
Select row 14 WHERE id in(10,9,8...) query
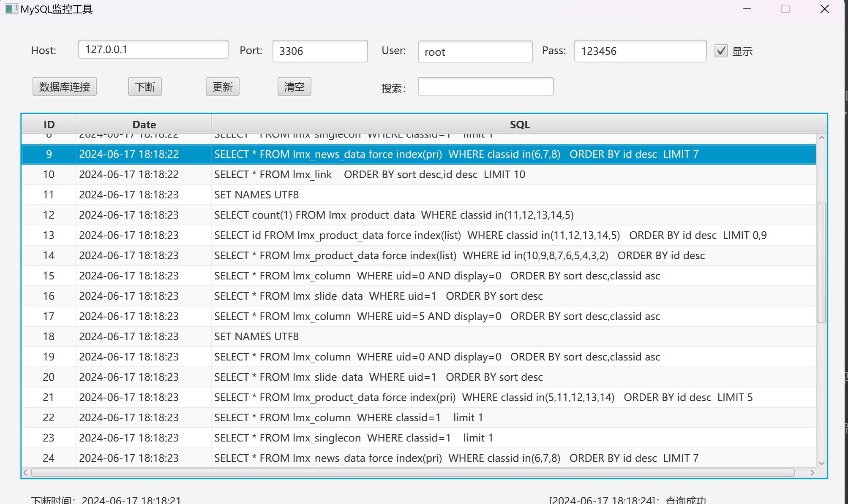coord(419,255)
